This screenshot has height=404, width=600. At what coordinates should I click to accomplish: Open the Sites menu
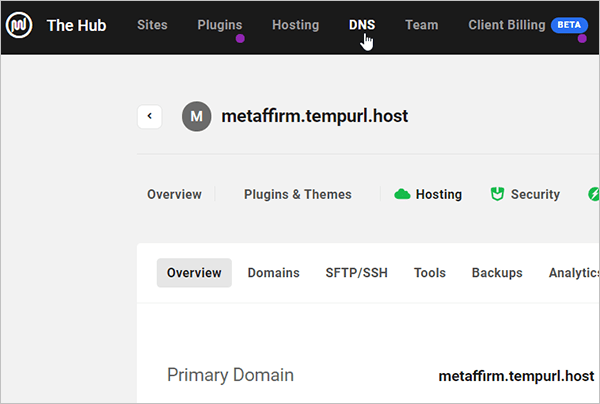(152, 25)
